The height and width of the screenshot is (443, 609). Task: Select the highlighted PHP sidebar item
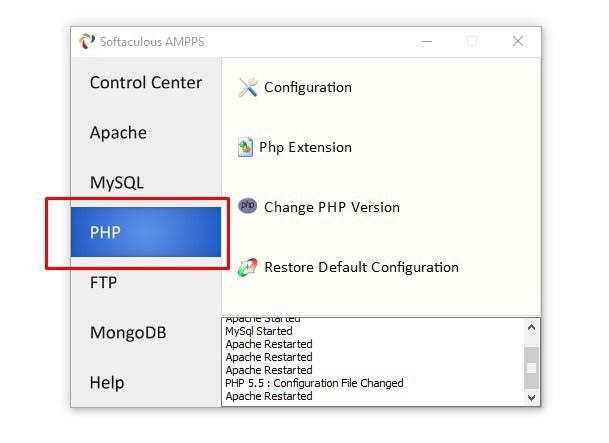pyautogui.click(x=146, y=232)
